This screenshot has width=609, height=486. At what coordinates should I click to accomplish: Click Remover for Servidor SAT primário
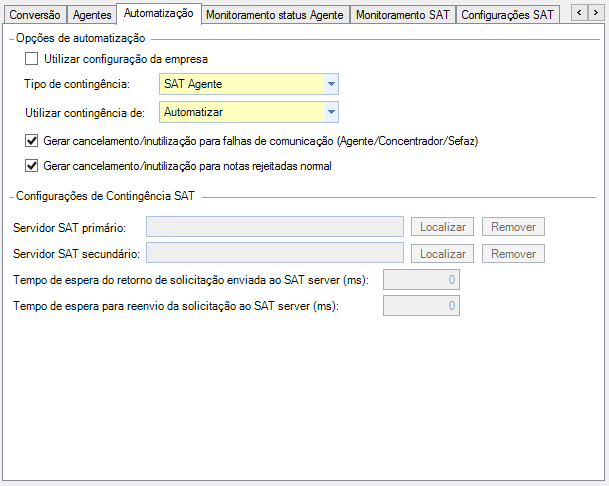pyautogui.click(x=513, y=227)
